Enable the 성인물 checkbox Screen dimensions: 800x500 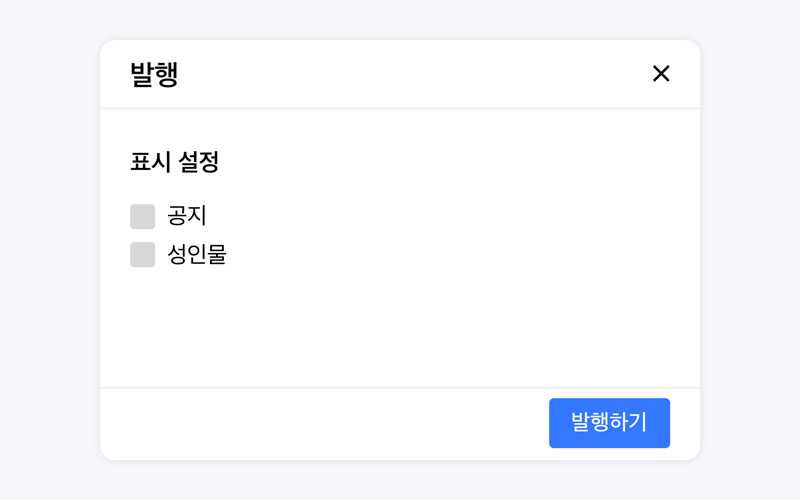(x=142, y=254)
